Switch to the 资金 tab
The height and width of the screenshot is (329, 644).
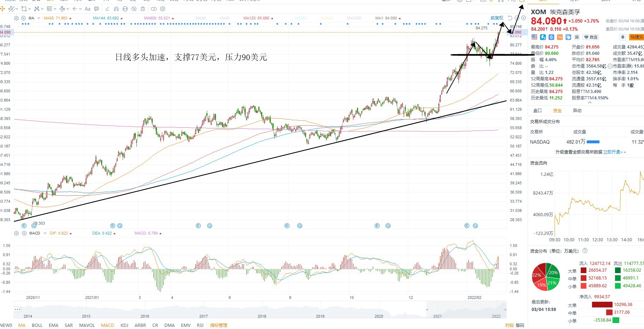(557, 110)
